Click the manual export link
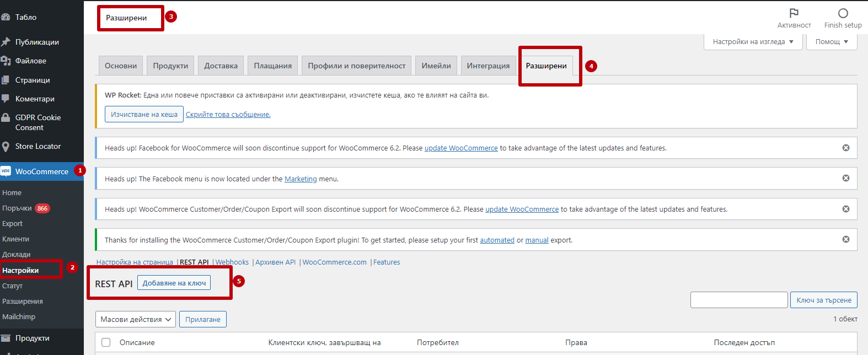Image resolution: width=868 pixels, height=355 pixels. pyautogui.click(x=537, y=240)
